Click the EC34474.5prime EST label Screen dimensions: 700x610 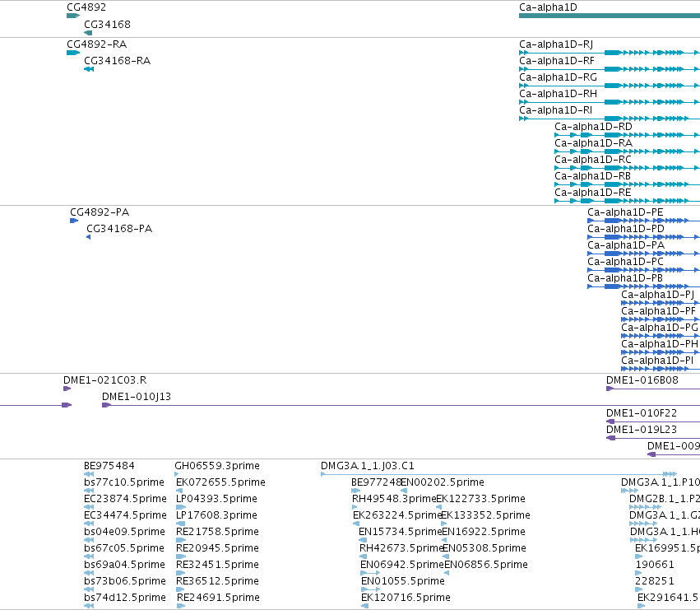[125, 515]
